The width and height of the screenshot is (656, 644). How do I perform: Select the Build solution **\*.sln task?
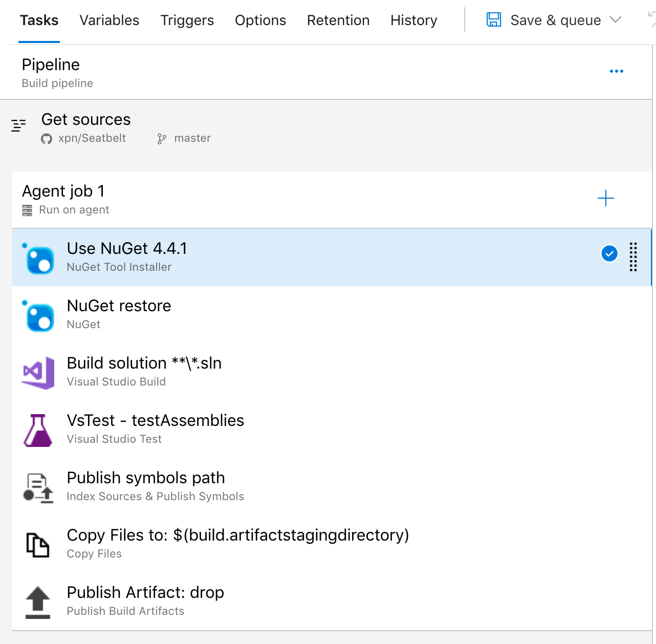tap(332, 372)
